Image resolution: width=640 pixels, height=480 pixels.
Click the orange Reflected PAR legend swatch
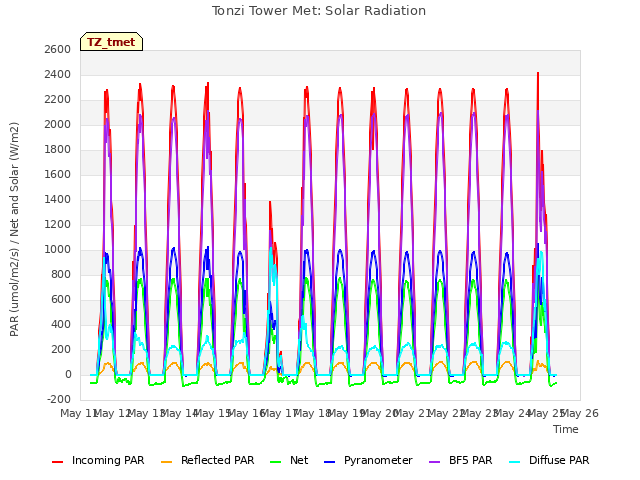tap(167, 462)
